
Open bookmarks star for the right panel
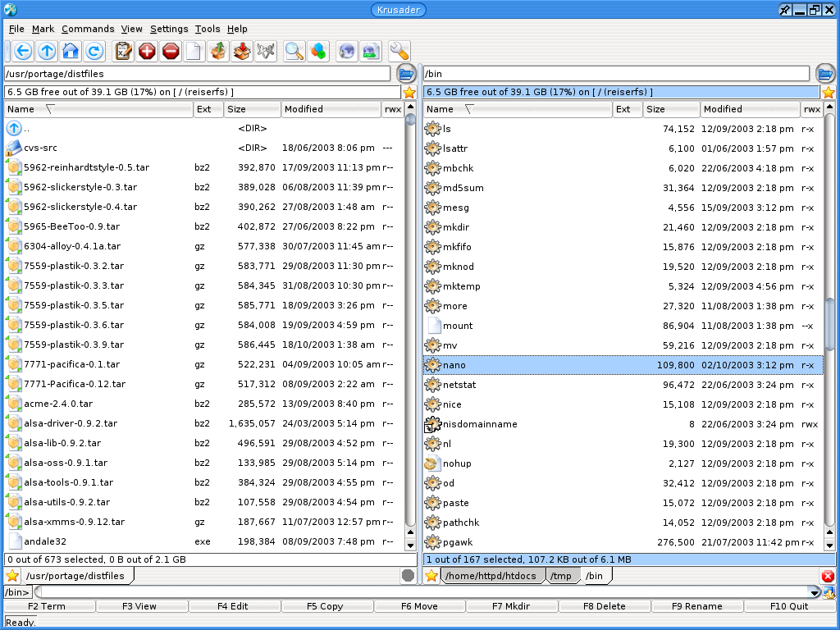pyautogui.click(x=829, y=92)
